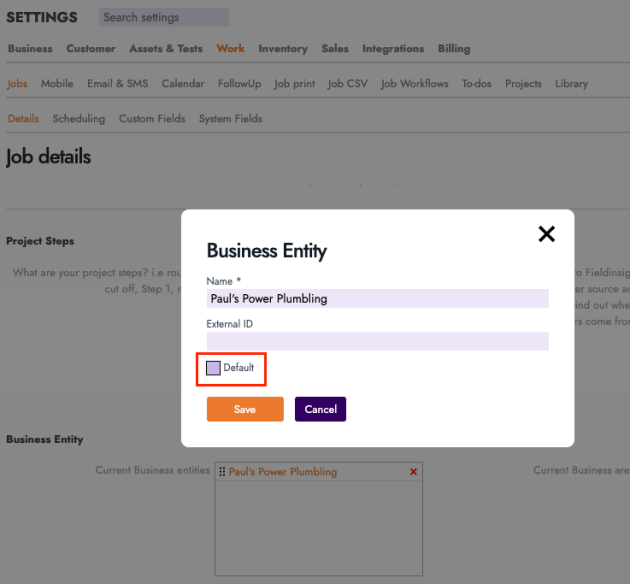Grab the drag handle beside Paul's Power Plumbling

pyautogui.click(x=222, y=472)
